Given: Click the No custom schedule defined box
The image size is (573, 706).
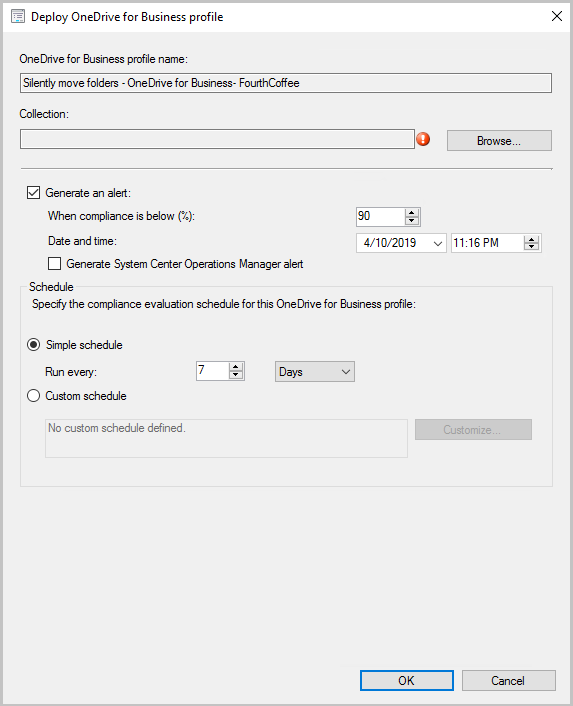Looking at the screenshot, I should click(226, 439).
